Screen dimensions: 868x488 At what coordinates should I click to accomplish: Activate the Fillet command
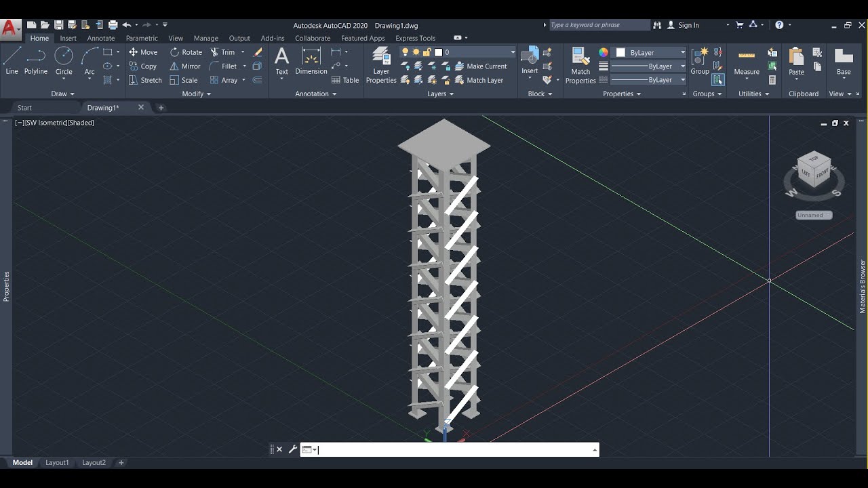[223, 66]
